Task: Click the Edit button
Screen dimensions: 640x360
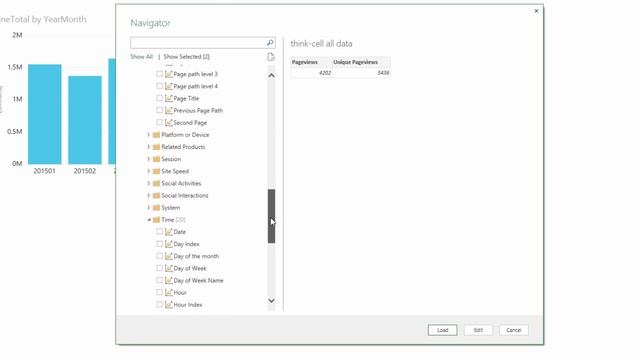Action: [x=478, y=330]
